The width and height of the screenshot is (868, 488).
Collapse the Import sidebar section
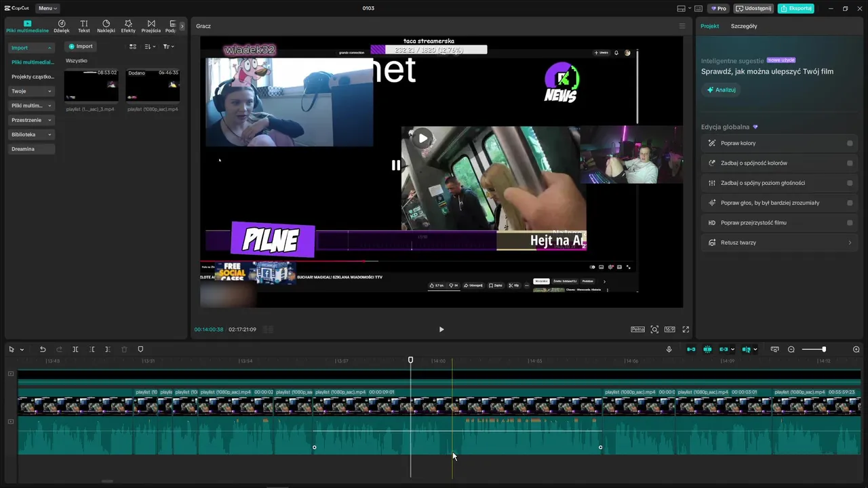(31, 47)
